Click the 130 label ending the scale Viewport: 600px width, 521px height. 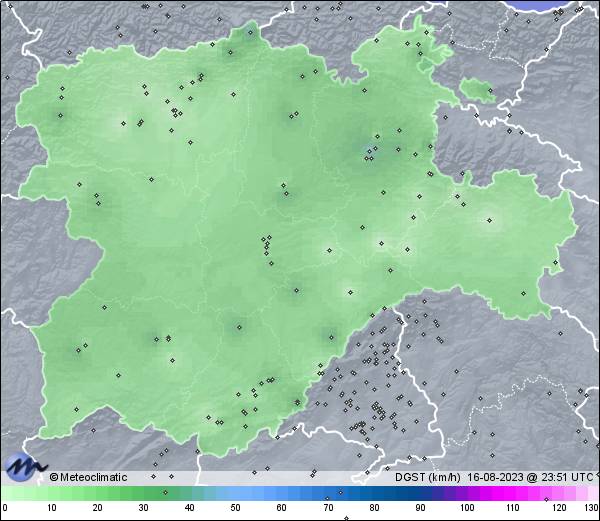point(592,508)
